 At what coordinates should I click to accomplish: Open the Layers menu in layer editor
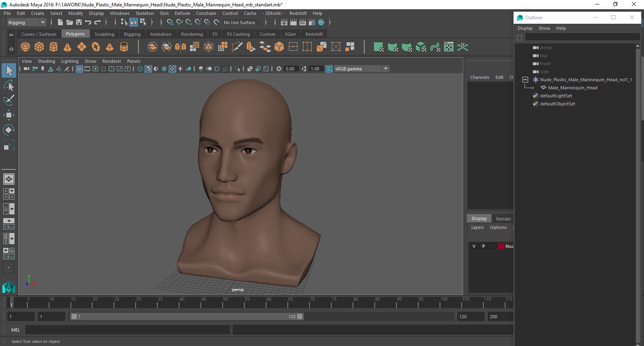point(477,227)
